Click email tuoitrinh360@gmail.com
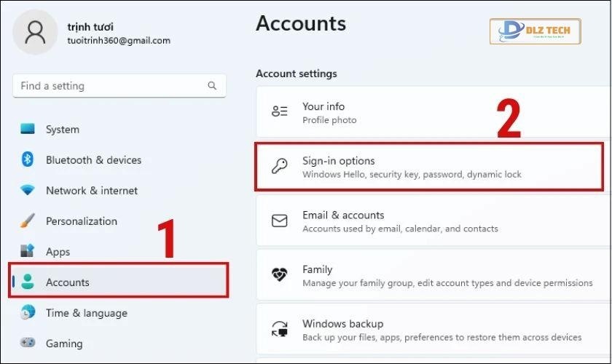The width and height of the screenshot is (612, 364). 119,40
